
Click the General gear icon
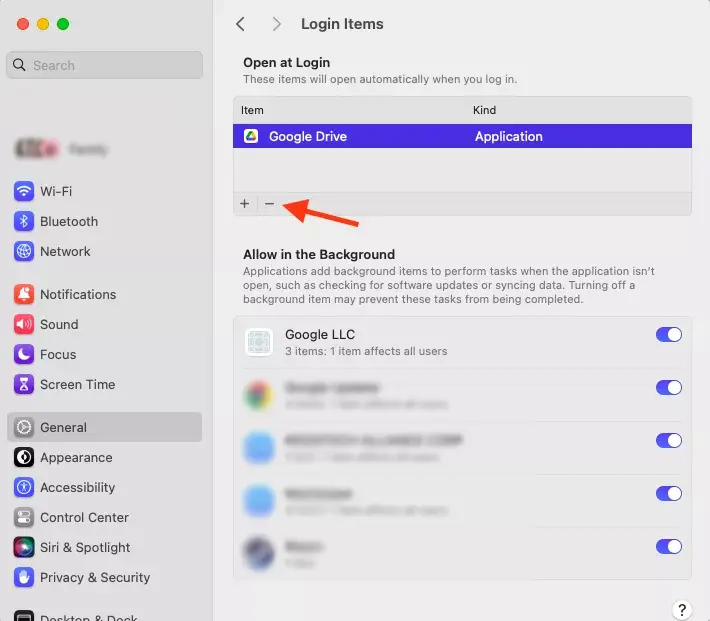pyautogui.click(x=24, y=427)
